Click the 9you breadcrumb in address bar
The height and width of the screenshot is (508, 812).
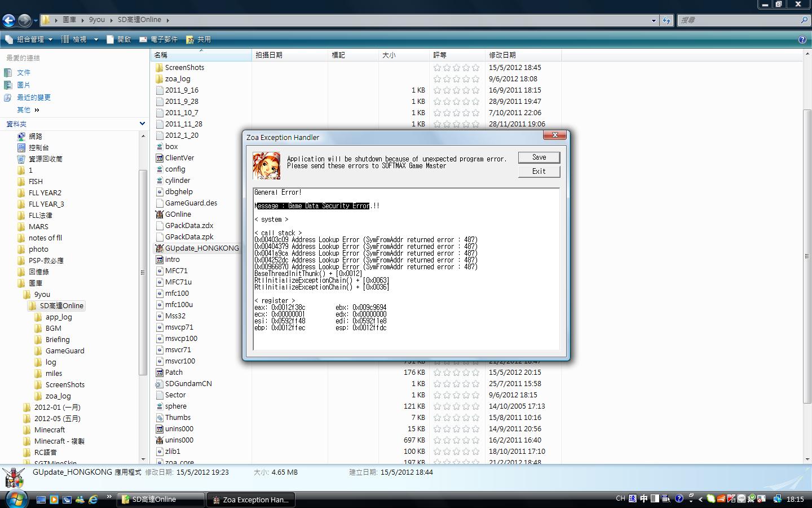(x=97, y=20)
